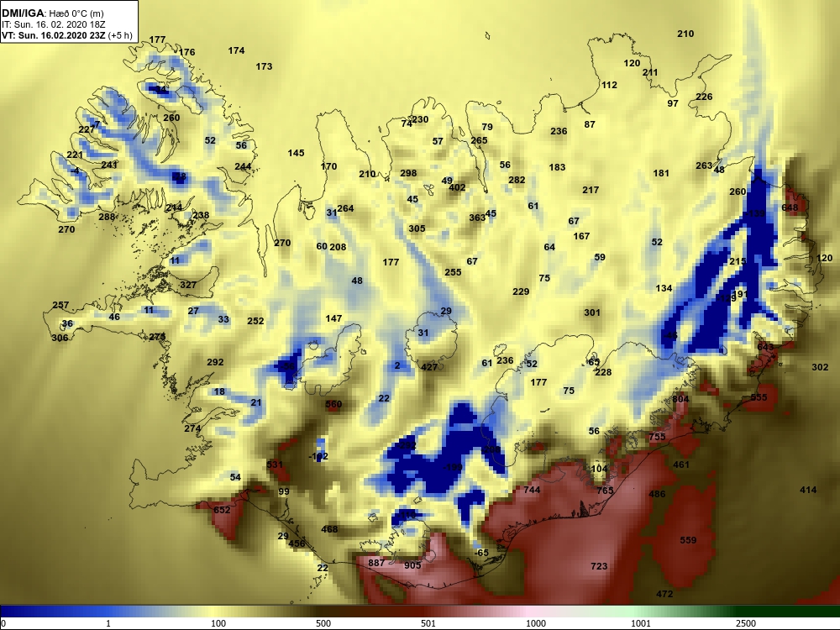Click the map value '560'
The width and height of the screenshot is (840, 630).
pyautogui.click(x=333, y=405)
